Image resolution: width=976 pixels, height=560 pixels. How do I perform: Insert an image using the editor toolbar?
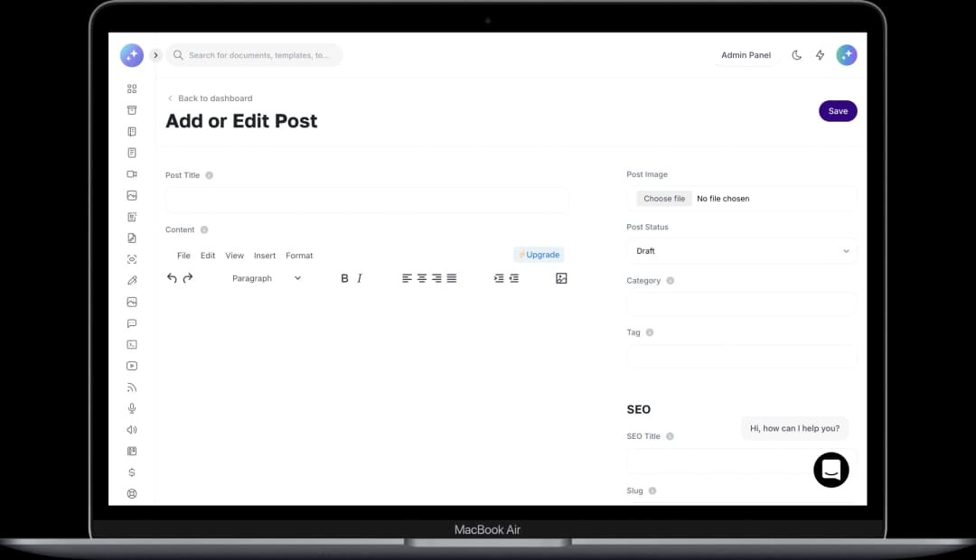(561, 278)
